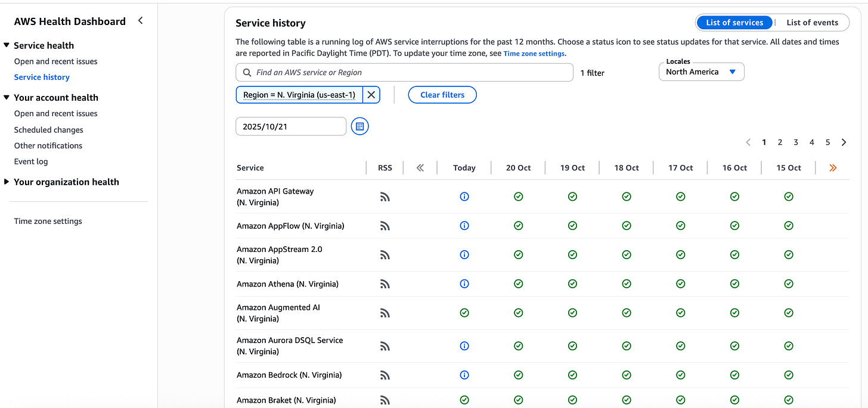Open Event log in sidebar
868x408 pixels.
pyautogui.click(x=31, y=161)
